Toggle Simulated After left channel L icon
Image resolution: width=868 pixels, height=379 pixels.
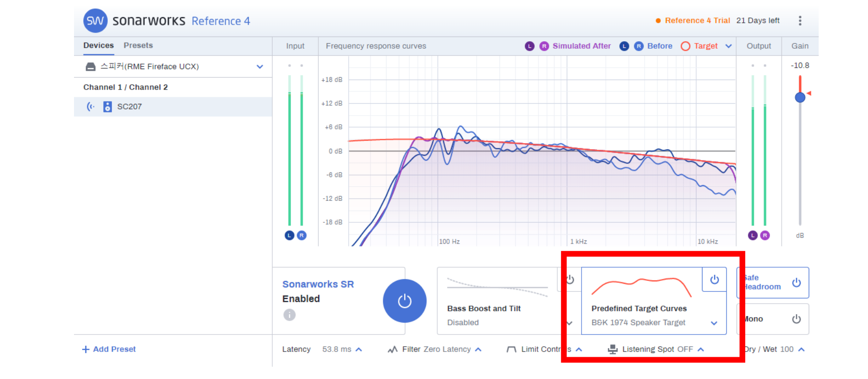pyautogui.click(x=530, y=46)
